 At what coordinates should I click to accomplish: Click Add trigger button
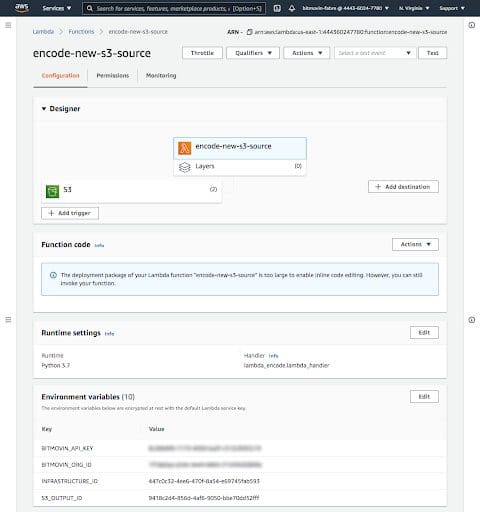pos(70,213)
